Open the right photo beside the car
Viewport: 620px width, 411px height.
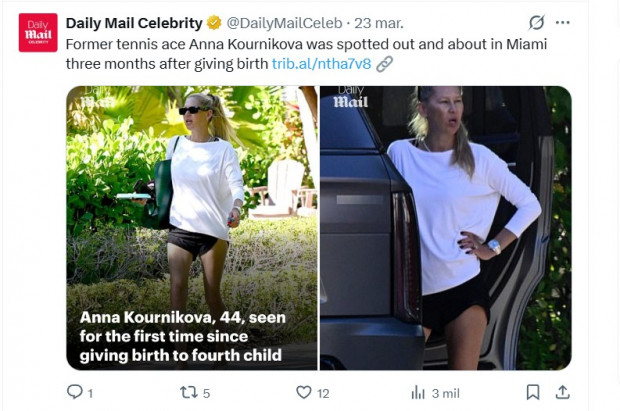[x=445, y=227]
